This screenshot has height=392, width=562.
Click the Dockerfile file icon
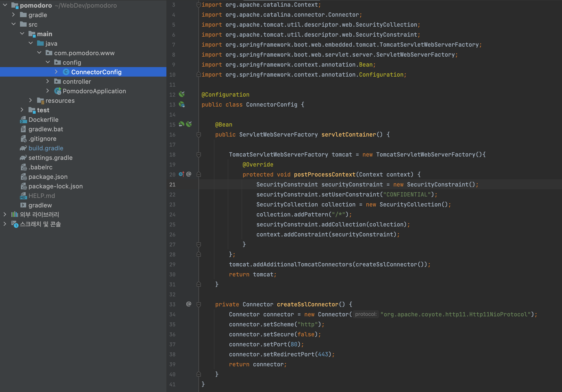[23, 119]
